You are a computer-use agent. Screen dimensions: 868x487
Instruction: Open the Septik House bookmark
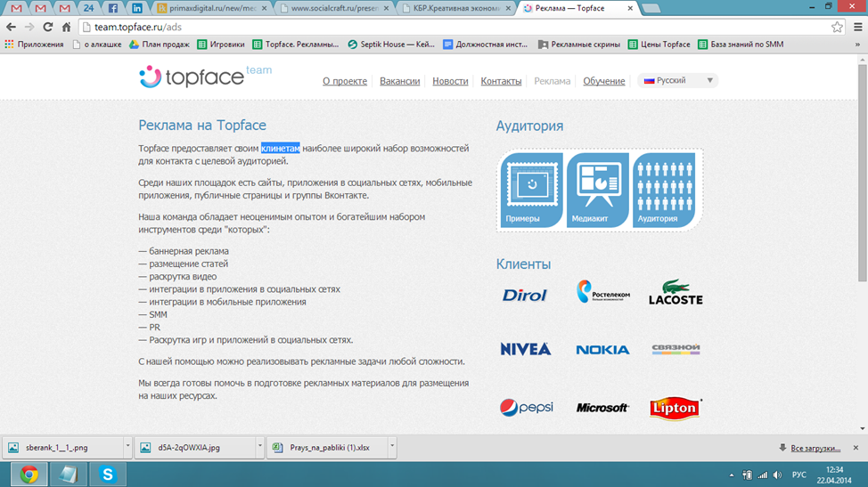[x=391, y=45]
